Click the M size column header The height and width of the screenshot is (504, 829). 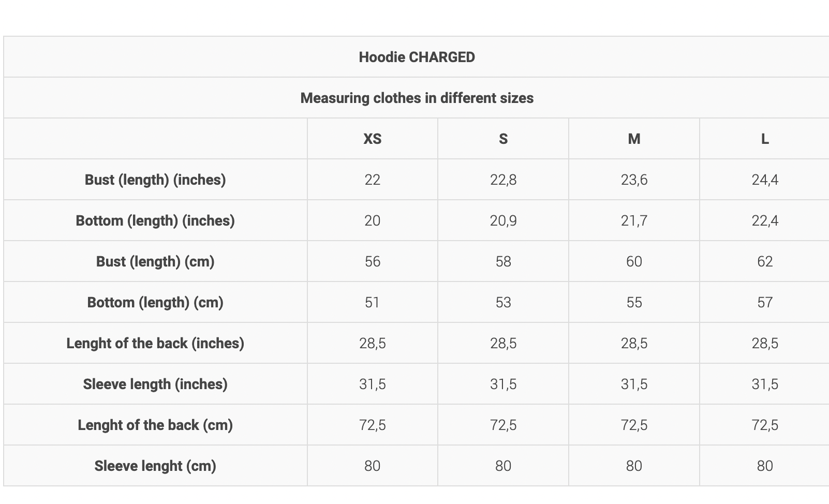point(634,139)
